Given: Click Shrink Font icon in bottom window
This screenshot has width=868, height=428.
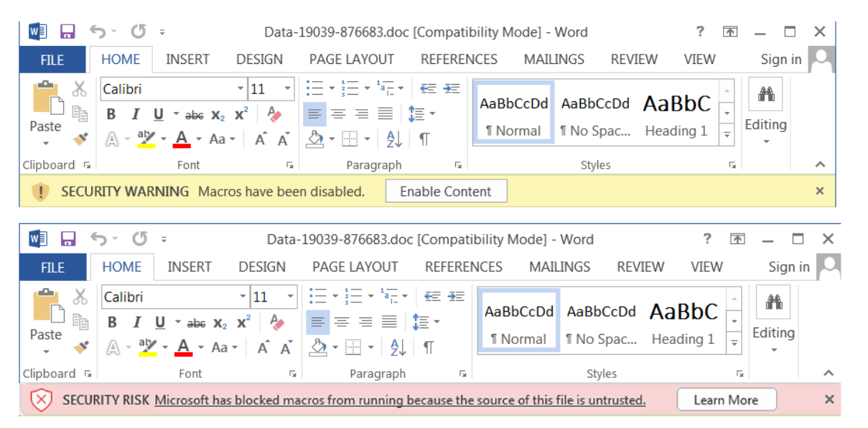Looking at the screenshot, I should 287,348.
